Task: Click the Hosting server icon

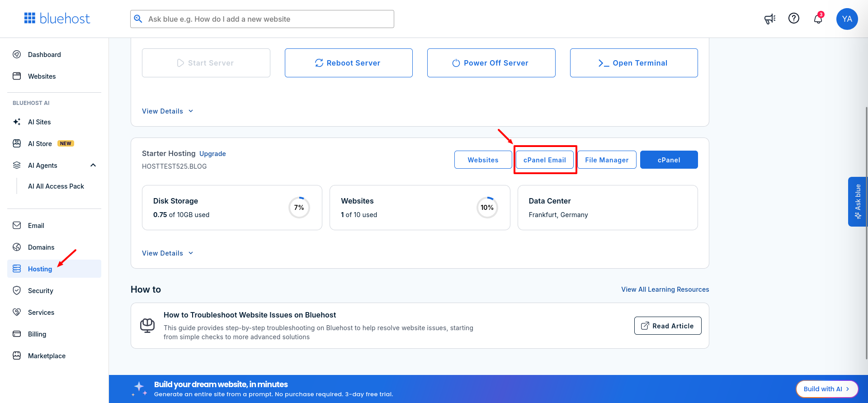Action: click(x=17, y=269)
